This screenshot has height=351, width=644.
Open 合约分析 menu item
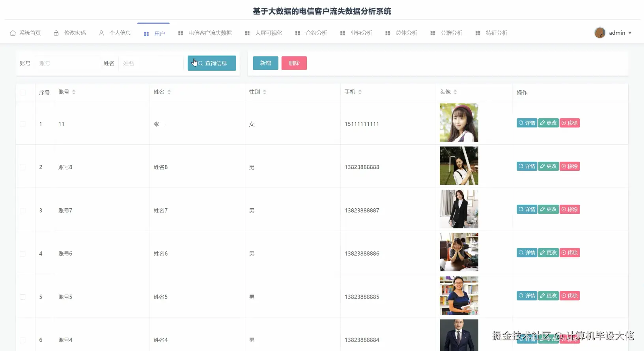click(311, 33)
